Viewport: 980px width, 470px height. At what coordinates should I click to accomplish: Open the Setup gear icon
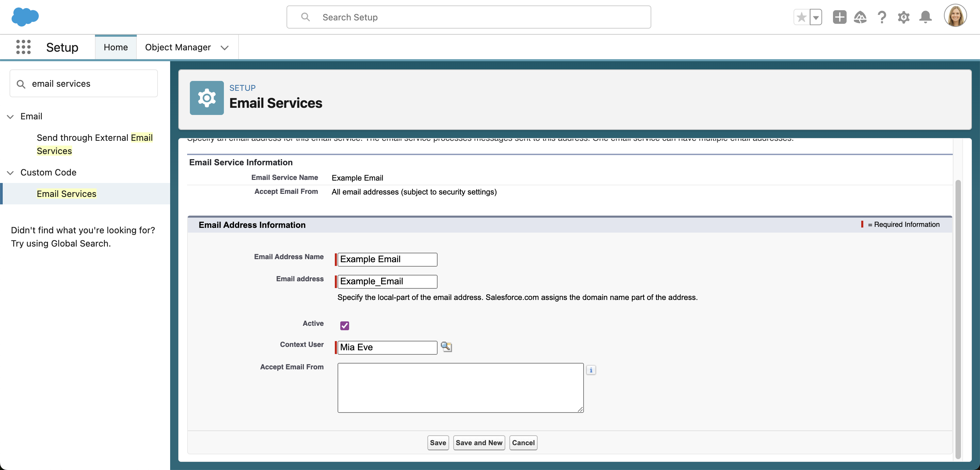coord(903,17)
